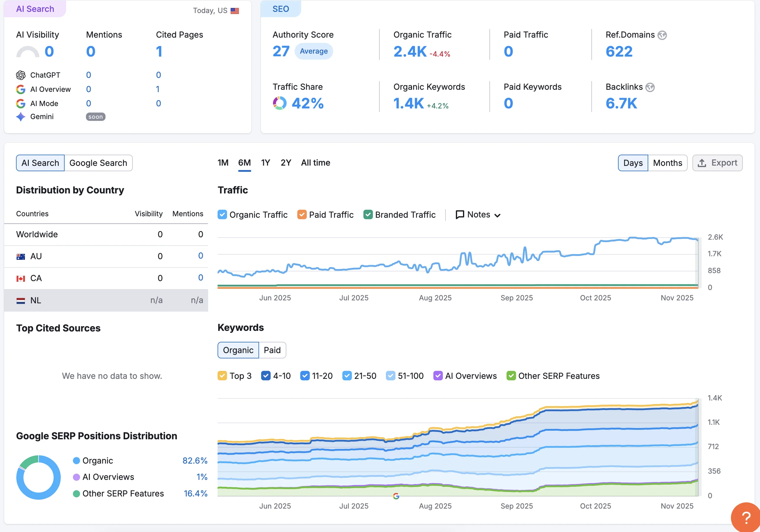The image size is (760, 532).
Task: Toggle the 21-50 positions checkbox
Action: (x=347, y=376)
